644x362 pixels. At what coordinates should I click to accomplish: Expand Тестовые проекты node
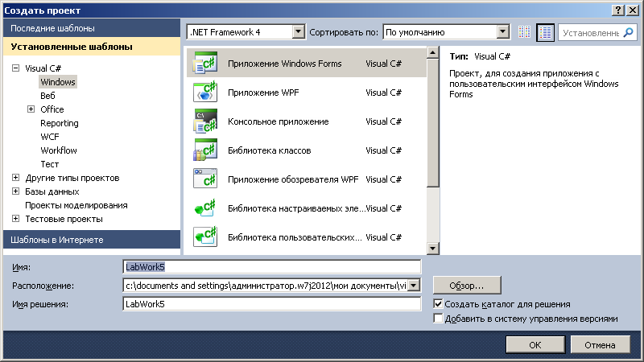point(15,219)
